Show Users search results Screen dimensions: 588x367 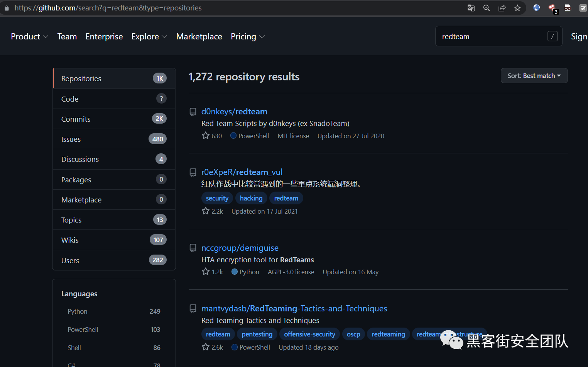[114, 260]
